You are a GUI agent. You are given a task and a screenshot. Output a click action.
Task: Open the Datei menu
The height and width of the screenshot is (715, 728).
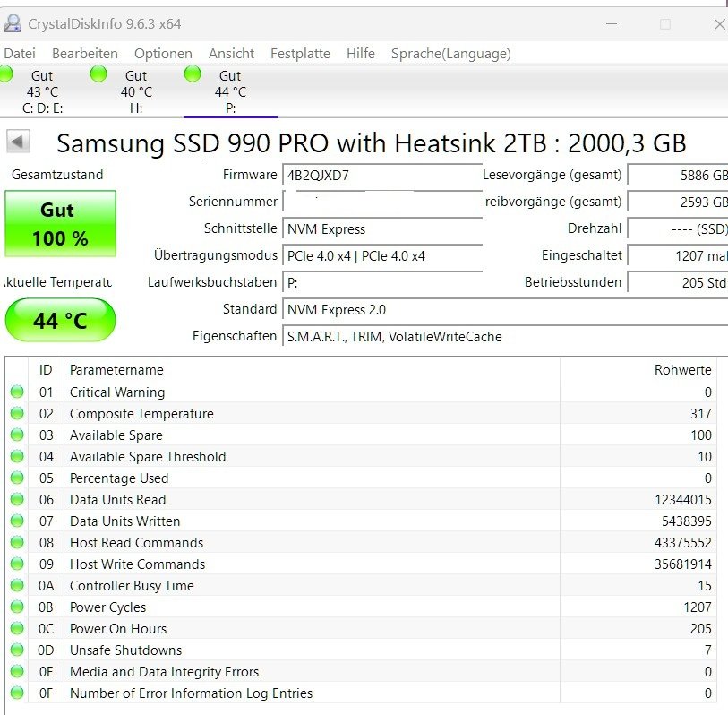(x=20, y=54)
